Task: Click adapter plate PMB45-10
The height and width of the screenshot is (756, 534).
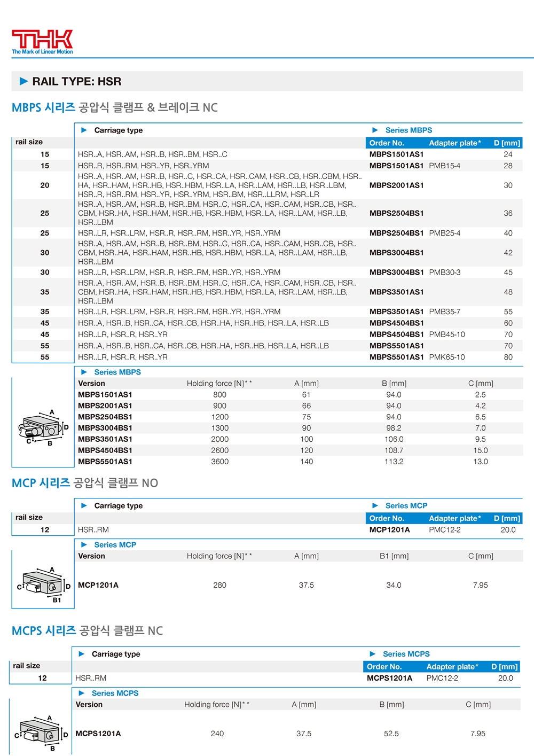Action: [x=447, y=334]
